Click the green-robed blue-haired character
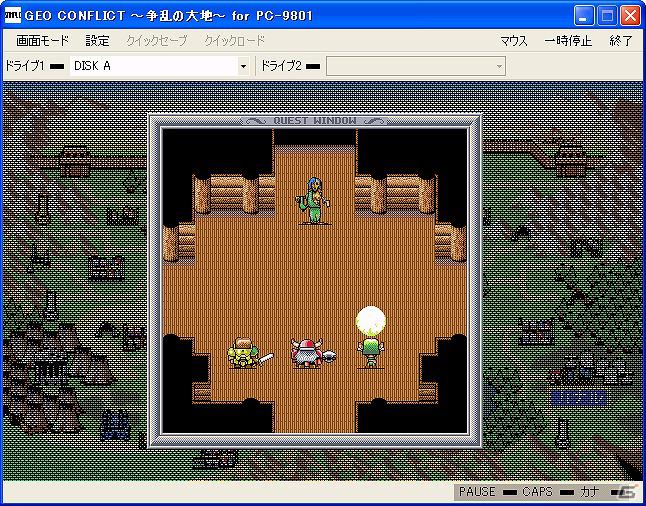Image resolution: width=646 pixels, height=506 pixels. click(314, 201)
